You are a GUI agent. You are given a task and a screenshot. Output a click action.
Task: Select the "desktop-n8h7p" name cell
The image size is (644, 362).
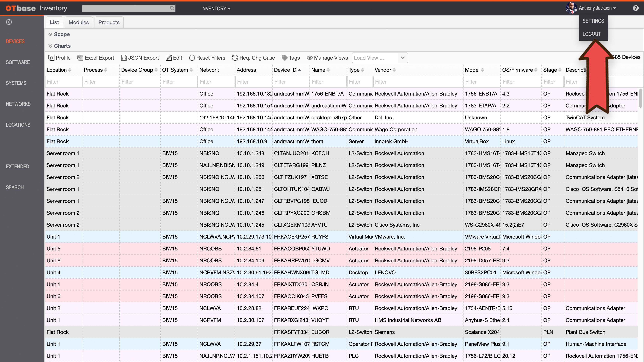(x=329, y=118)
